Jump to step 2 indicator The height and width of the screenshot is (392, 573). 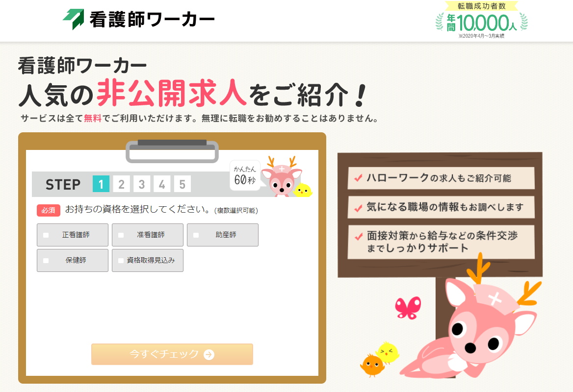[x=121, y=184]
